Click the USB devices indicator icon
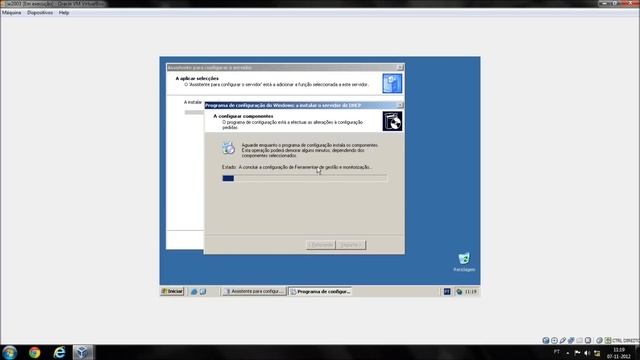This screenshot has height=360, width=640. 563,340
